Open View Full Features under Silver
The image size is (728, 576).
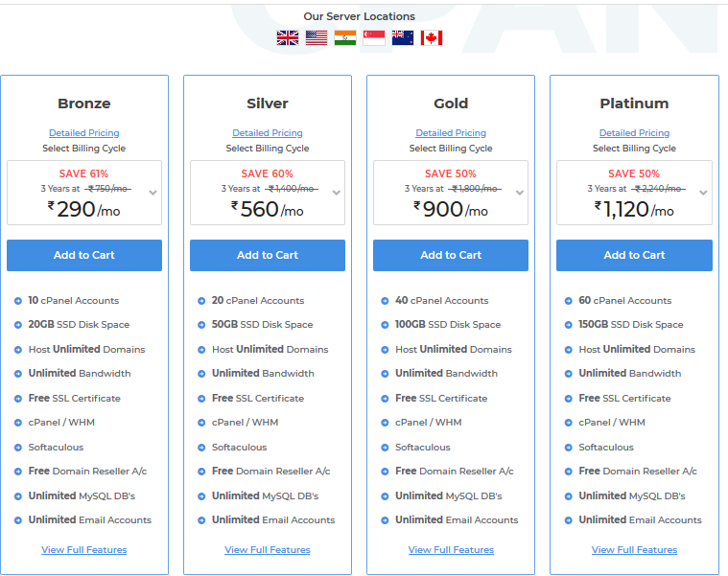click(268, 550)
